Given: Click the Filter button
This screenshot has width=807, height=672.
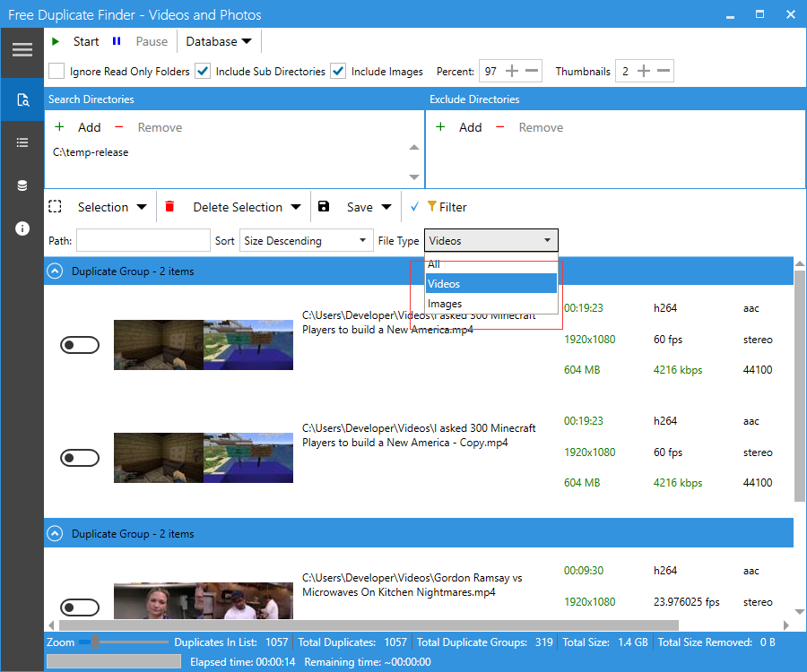Looking at the screenshot, I should [x=447, y=207].
